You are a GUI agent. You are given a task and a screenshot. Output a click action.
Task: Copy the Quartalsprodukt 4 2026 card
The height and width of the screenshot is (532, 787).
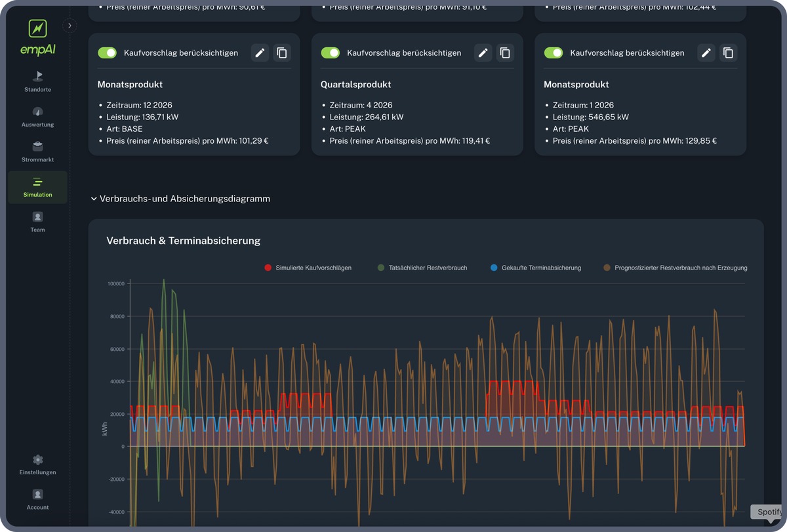coord(505,53)
